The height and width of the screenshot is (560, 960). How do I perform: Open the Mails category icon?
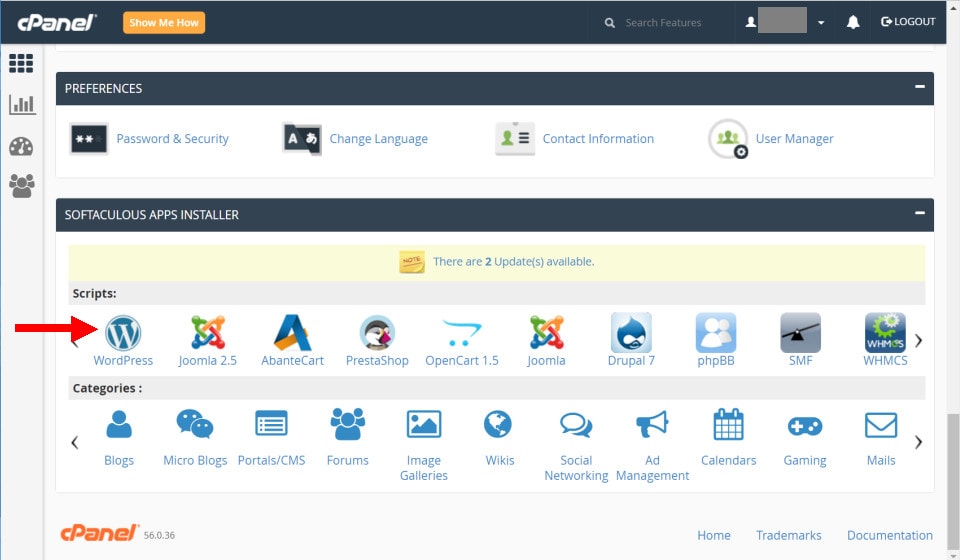[881, 425]
